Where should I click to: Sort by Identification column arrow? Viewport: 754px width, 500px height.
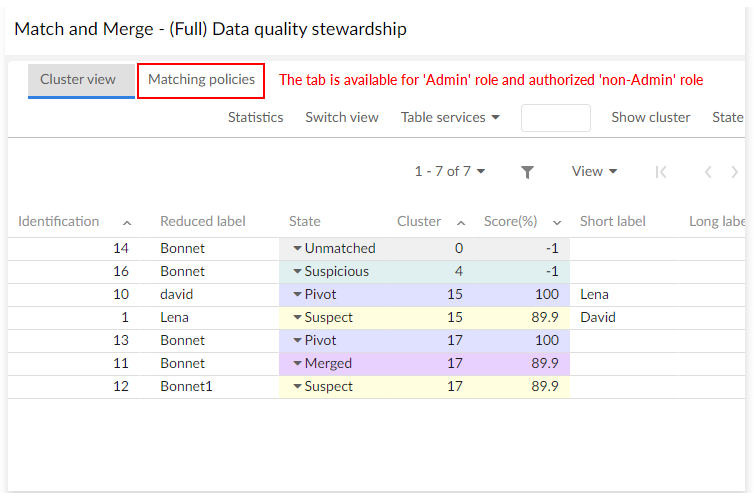127,222
